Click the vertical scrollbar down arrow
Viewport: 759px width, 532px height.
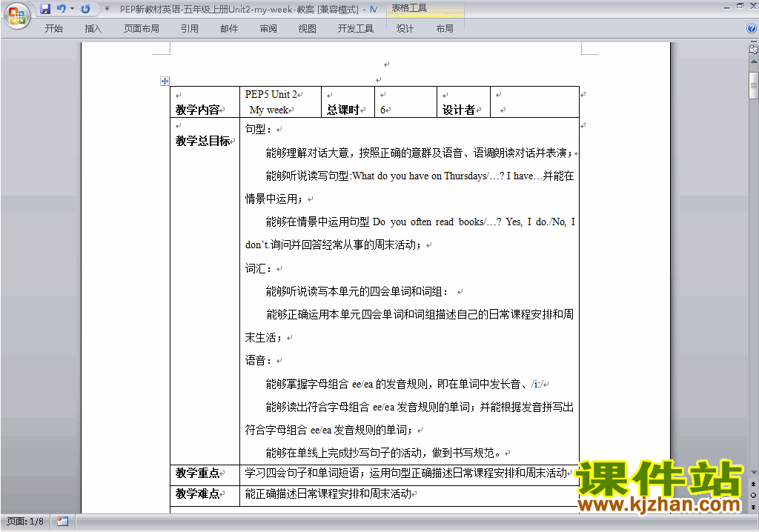(x=754, y=472)
